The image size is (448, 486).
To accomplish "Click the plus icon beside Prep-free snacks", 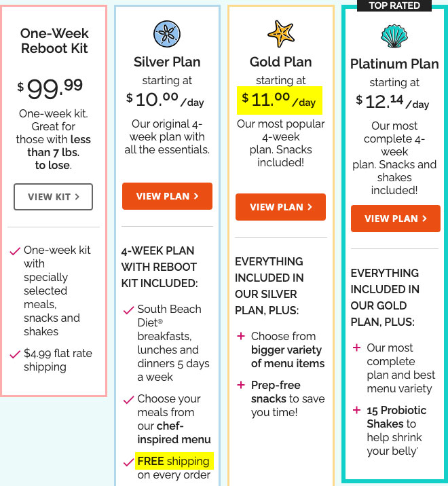I will coord(241,385).
